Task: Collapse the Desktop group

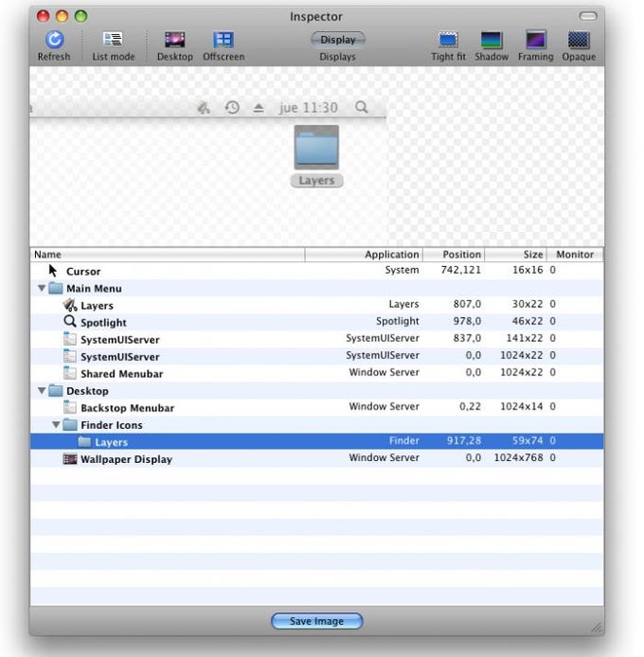Action: [42, 391]
